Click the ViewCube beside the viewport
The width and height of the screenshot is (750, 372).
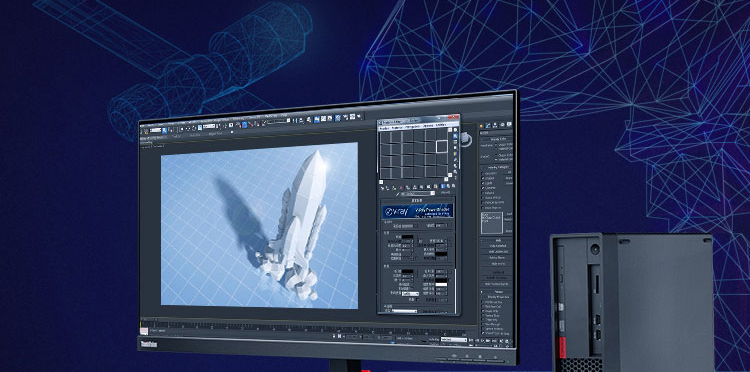pyautogui.click(x=465, y=139)
